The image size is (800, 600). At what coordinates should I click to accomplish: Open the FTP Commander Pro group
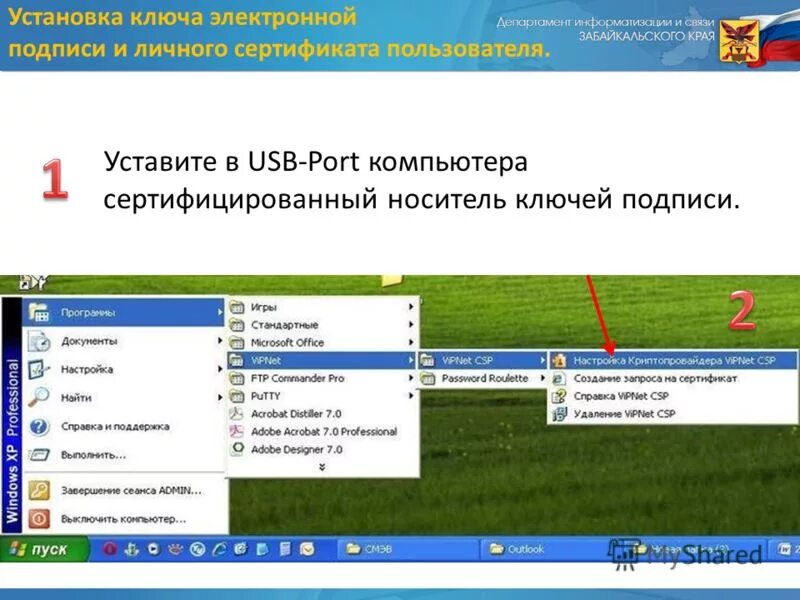click(x=322, y=379)
